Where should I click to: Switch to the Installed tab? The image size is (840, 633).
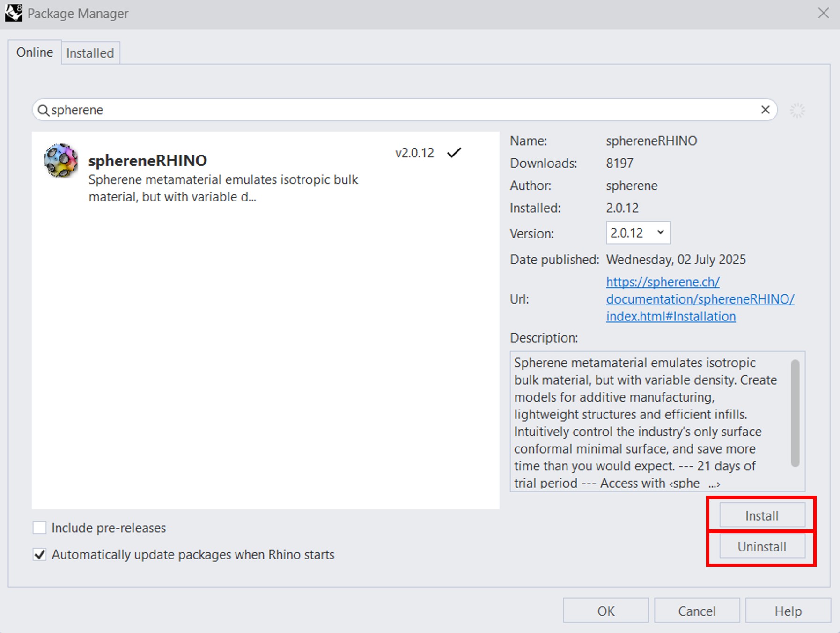pyautogui.click(x=90, y=53)
